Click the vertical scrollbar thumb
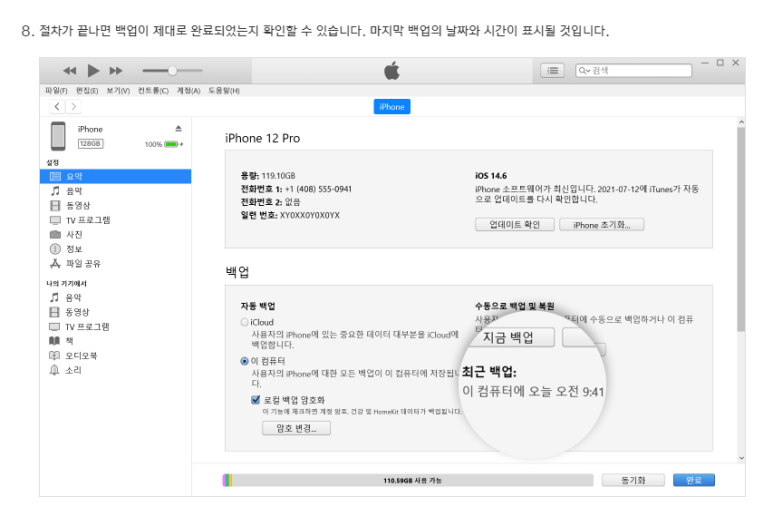 click(x=741, y=229)
